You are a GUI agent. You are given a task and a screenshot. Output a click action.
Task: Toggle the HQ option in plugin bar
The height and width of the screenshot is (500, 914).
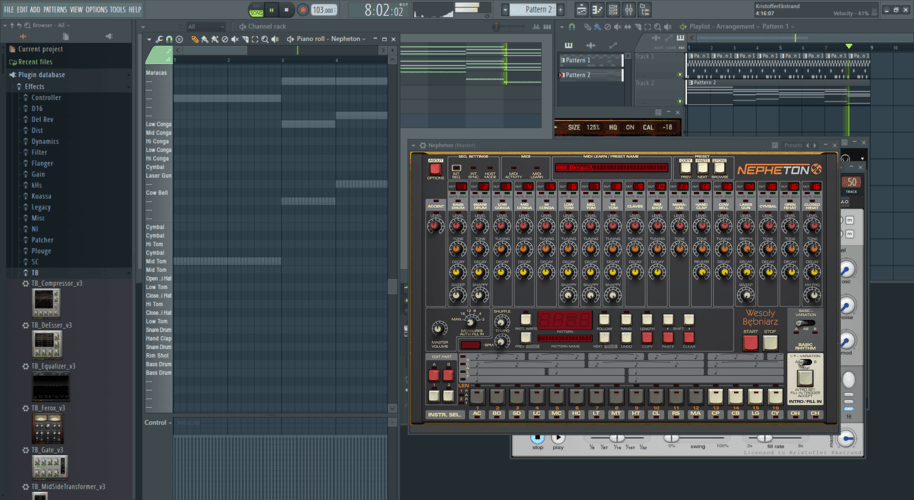click(x=613, y=127)
